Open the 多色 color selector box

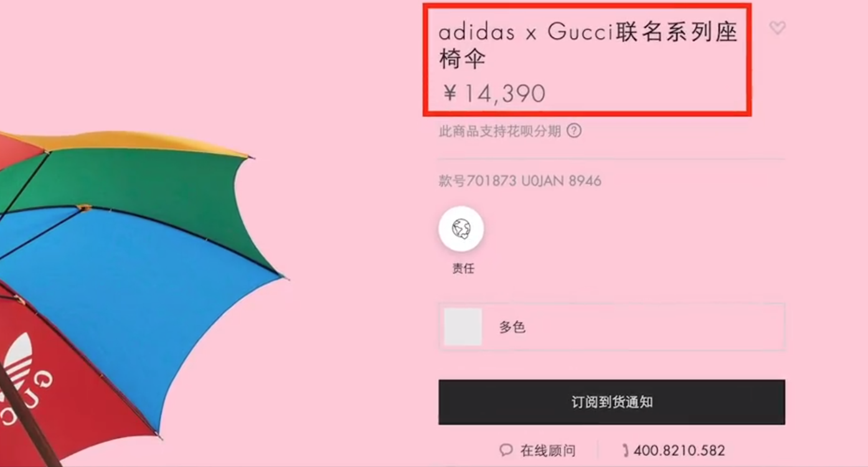click(x=611, y=327)
